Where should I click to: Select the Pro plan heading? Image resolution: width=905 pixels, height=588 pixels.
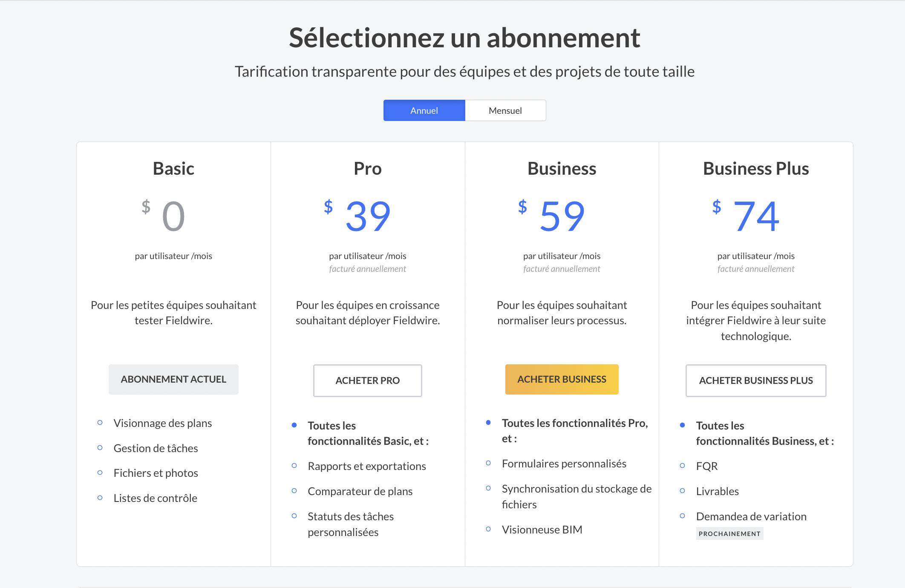[x=368, y=169]
